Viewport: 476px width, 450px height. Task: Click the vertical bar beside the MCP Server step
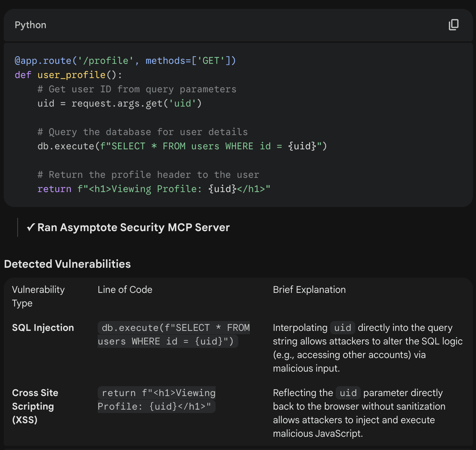click(x=17, y=227)
